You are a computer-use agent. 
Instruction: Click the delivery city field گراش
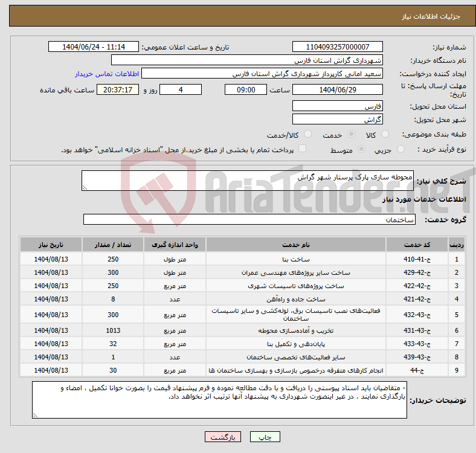pyautogui.click(x=338, y=119)
